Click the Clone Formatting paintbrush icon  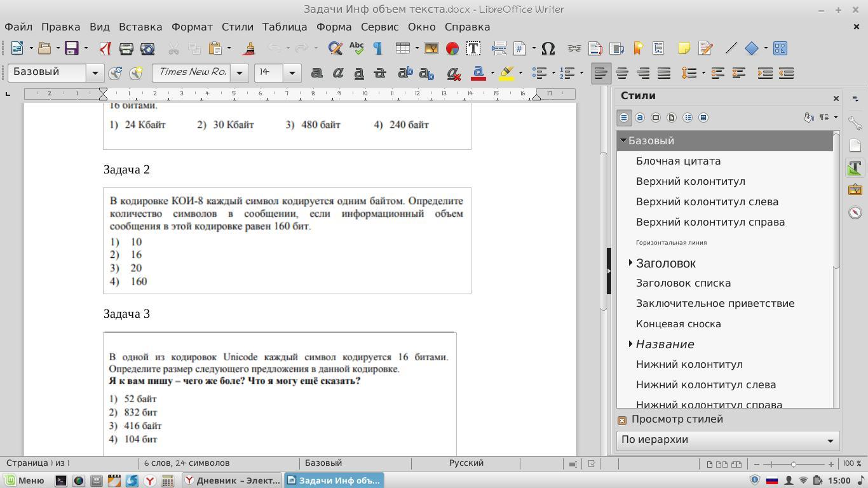pyautogui.click(x=249, y=48)
